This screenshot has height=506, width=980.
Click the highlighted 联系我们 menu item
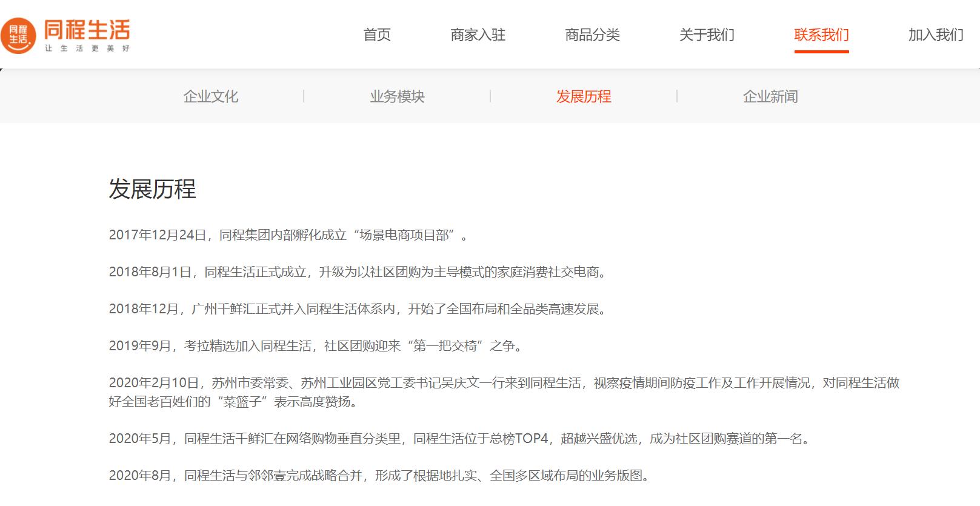click(x=822, y=35)
